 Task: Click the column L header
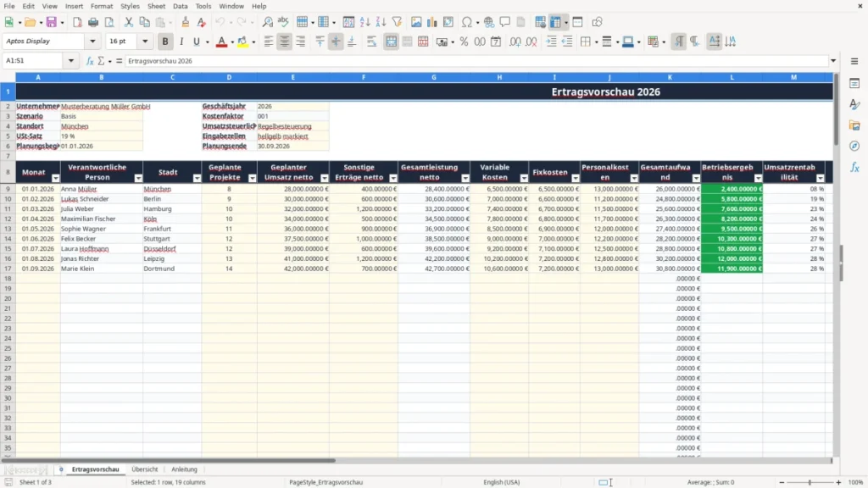tap(732, 77)
